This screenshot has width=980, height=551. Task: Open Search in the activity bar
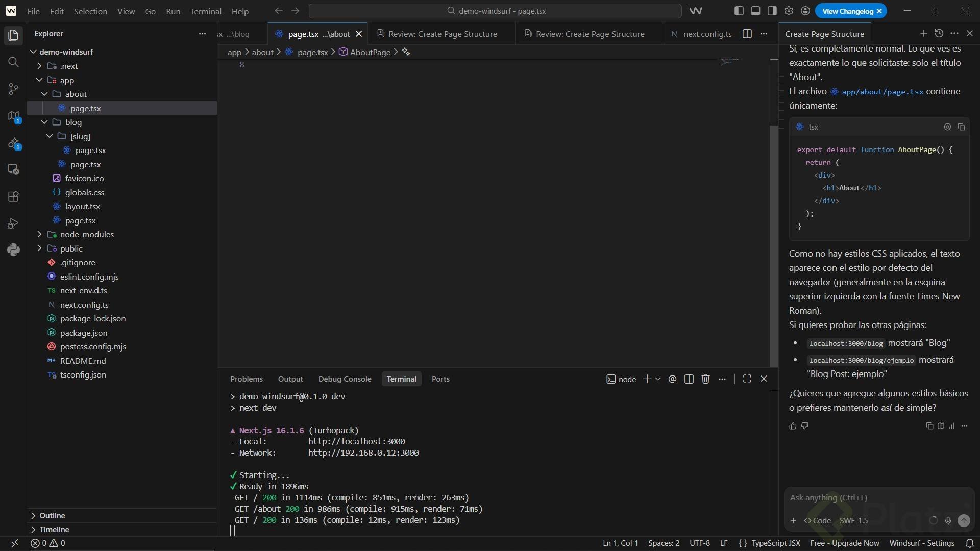click(14, 62)
